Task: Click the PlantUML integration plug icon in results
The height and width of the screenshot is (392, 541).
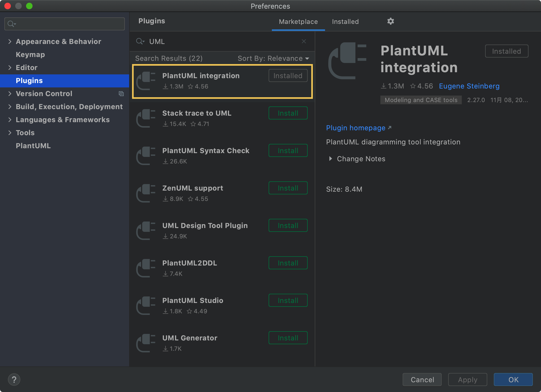Action: point(146,81)
